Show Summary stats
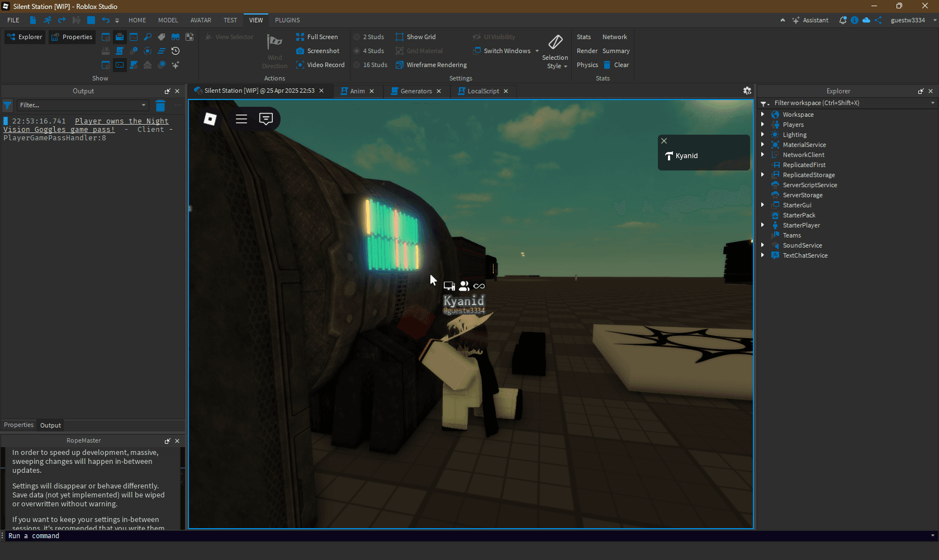 (616, 51)
